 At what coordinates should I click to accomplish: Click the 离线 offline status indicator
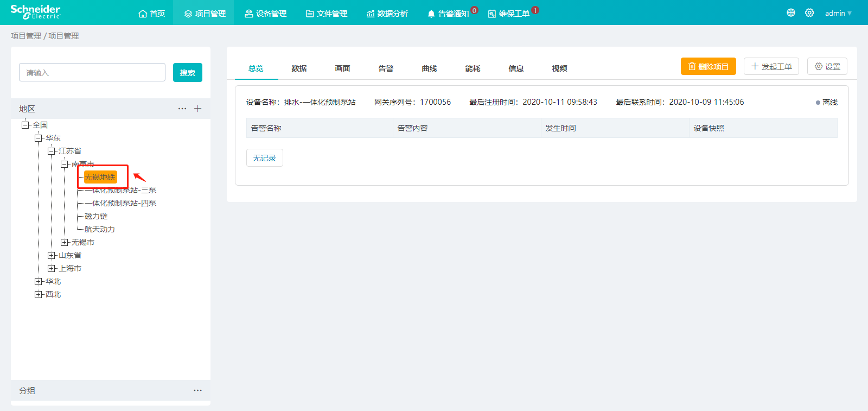pyautogui.click(x=827, y=102)
